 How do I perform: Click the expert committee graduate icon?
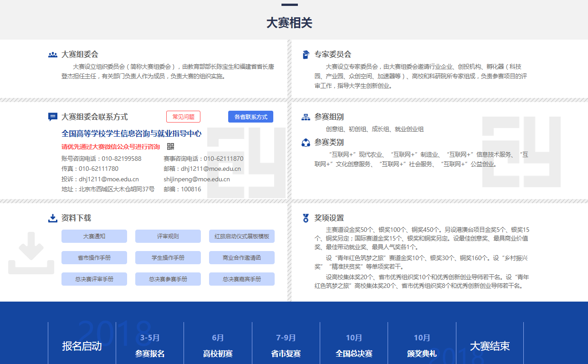pos(306,55)
